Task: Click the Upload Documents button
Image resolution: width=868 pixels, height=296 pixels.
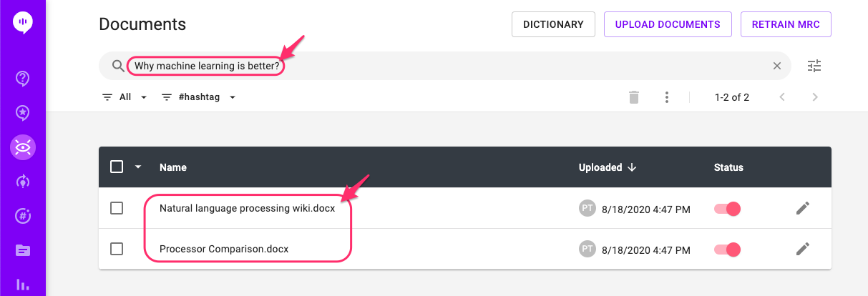Action: tap(668, 24)
